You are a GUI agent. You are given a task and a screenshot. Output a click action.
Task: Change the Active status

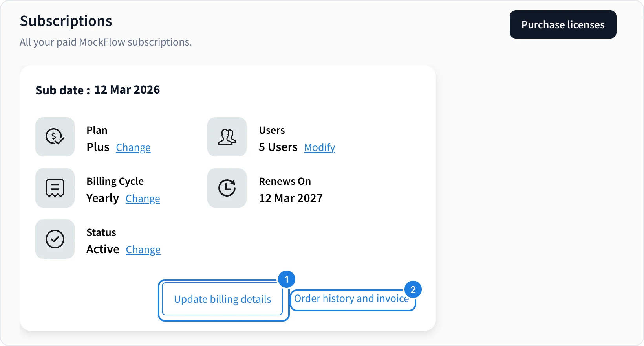click(x=143, y=250)
